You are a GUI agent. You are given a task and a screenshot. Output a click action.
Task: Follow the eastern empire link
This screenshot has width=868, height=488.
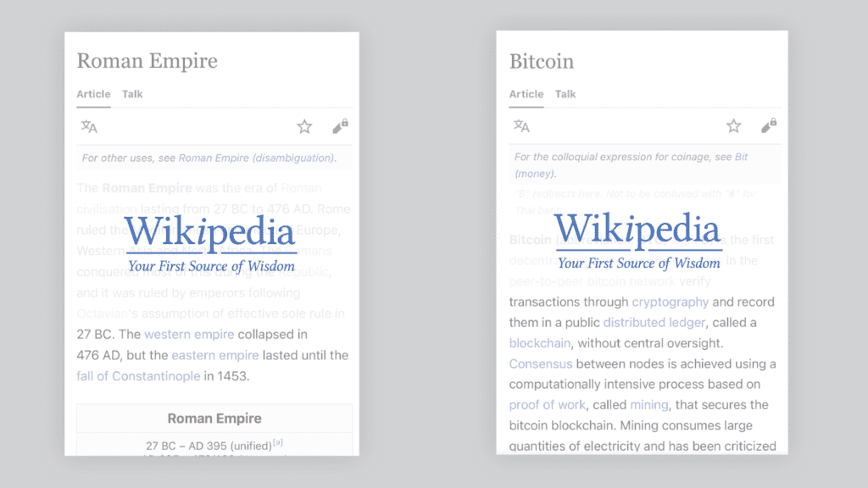[x=215, y=355]
